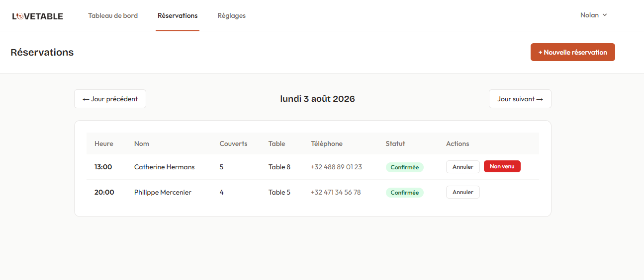The height and width of the screenshot is (280, 644).
Task: Click covers count 4 for Philippe Mercenier
Action: click(221, 192)
